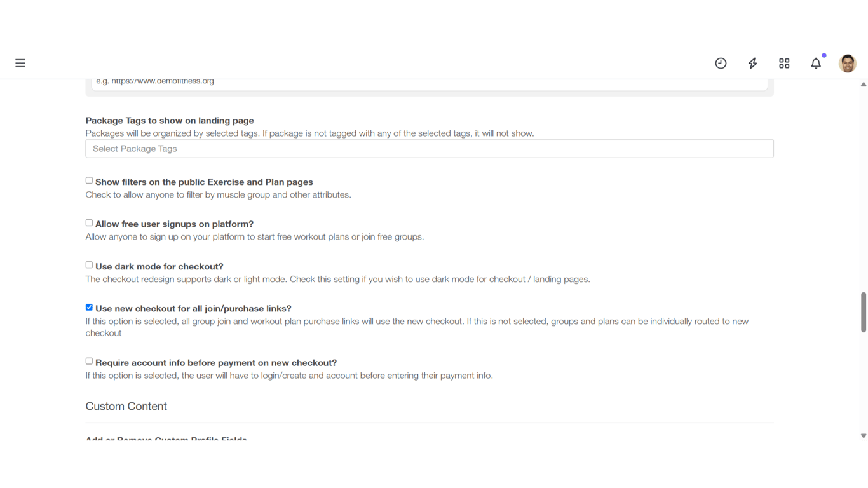Screen dimensions: 868x488
Task: Open the profile menu via the avatar
Action: (848, 63)
